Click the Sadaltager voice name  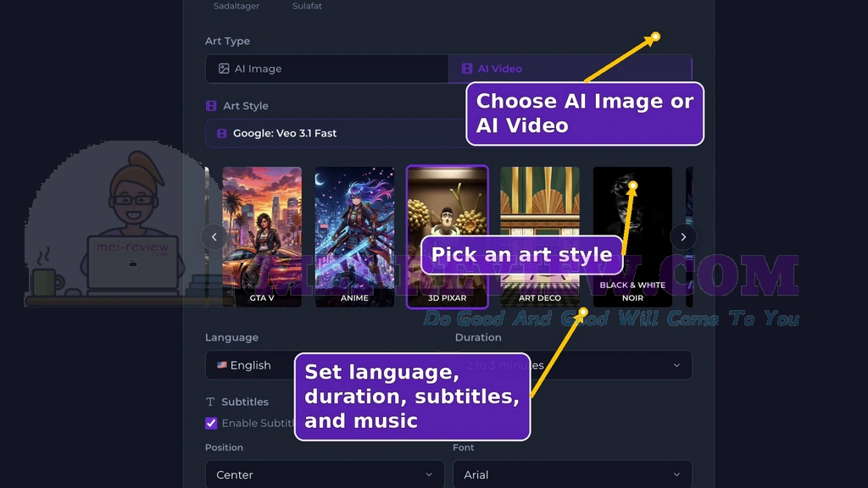pyautogui.click(x=236, y=6)
